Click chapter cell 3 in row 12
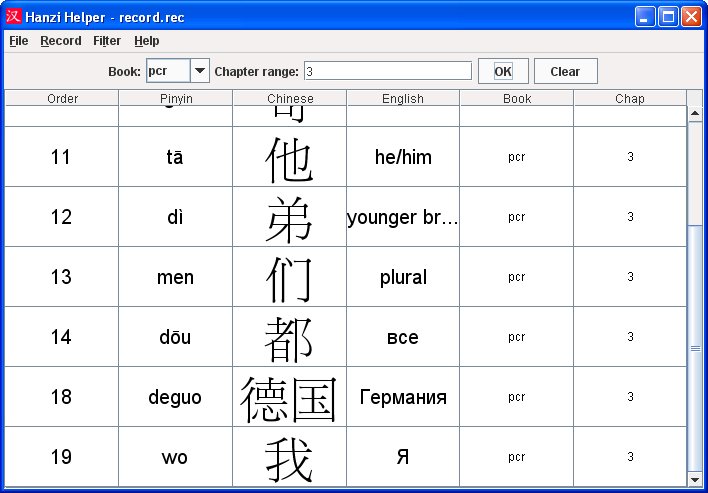Viewport: 708px width, 493px height. coord(630,217)
